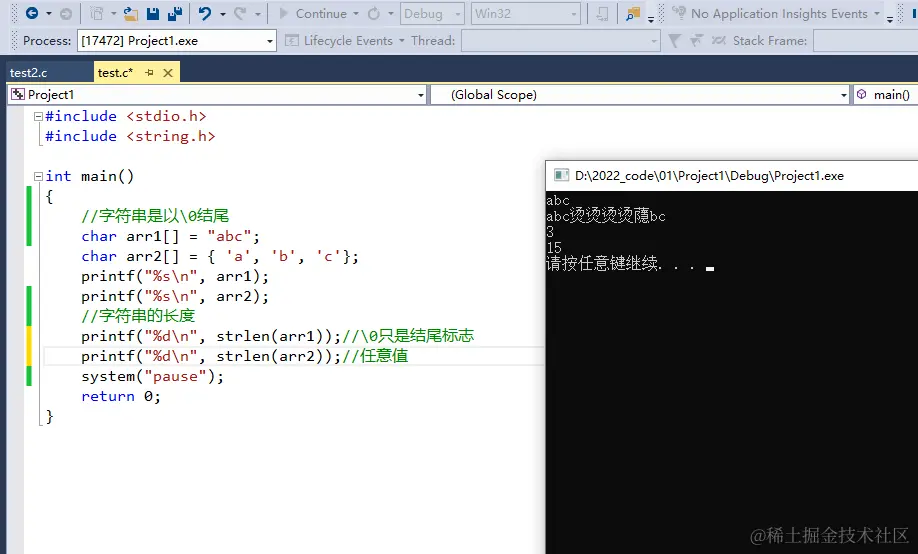
Task: Click the system("pause") line
Action: point(152,377)
